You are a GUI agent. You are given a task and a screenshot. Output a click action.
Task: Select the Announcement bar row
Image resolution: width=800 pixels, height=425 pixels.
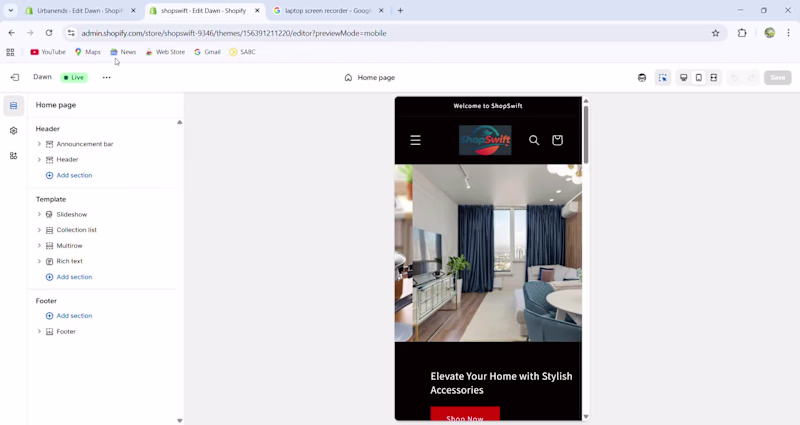pyautogui.click(x=106, y=144)
